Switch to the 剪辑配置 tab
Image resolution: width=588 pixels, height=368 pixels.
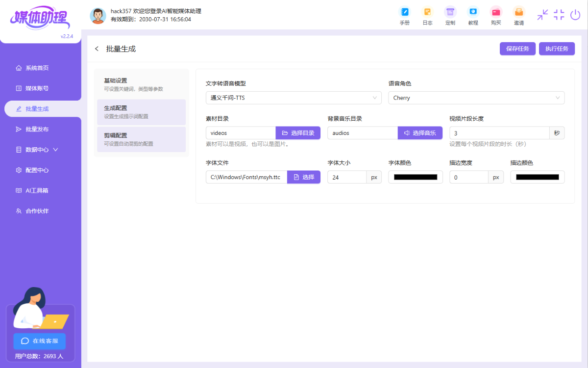(141, 139)
